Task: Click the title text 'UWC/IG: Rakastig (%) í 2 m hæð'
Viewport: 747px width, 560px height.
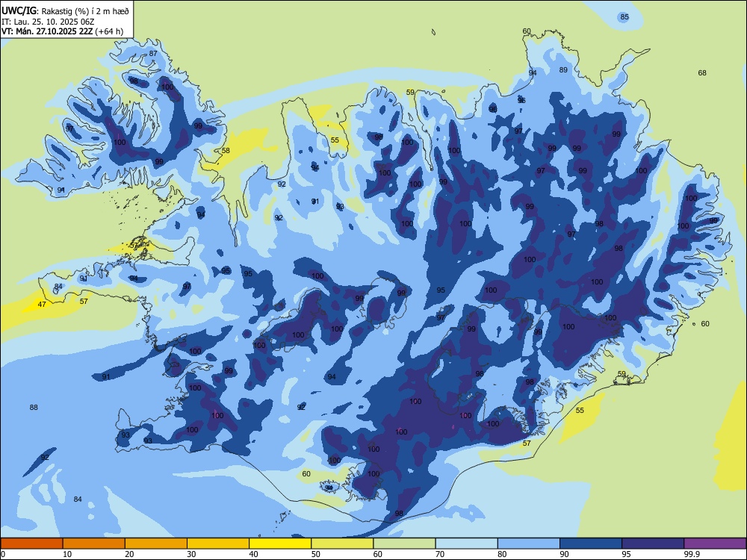Action: 65,10
